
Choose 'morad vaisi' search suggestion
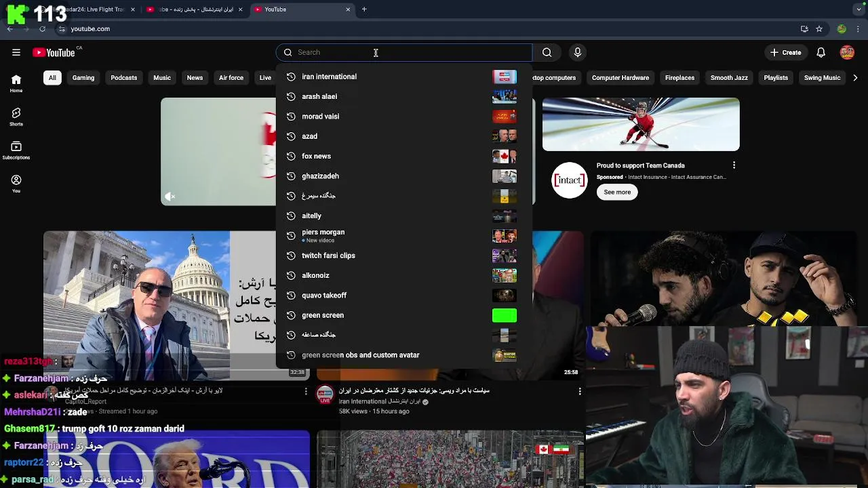point(404,117)
